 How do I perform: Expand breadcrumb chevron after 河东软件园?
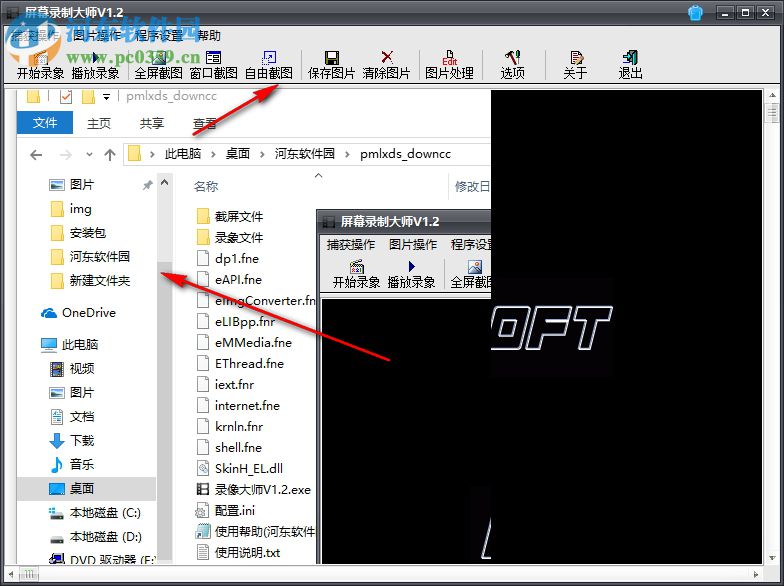click(x=347, y=154)
